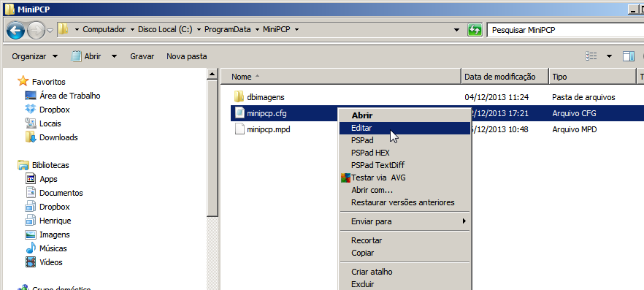The image size is (644, 290).
Task: Choose Copiar in the context menu
Action: tap(405, 253)
